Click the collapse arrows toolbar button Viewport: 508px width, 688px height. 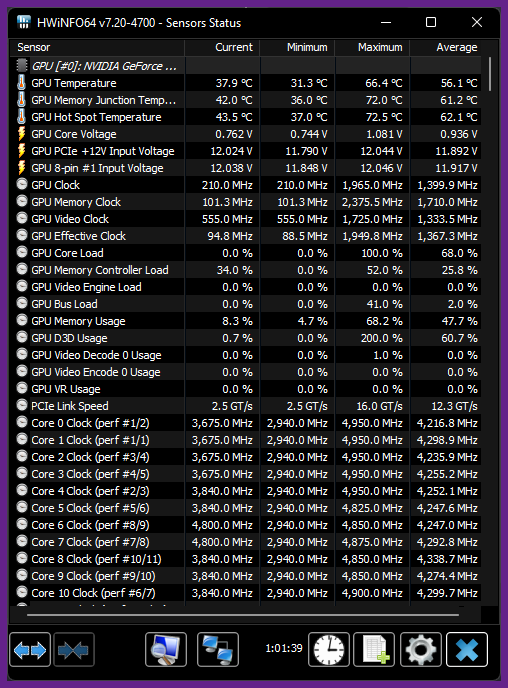[74, 650]
